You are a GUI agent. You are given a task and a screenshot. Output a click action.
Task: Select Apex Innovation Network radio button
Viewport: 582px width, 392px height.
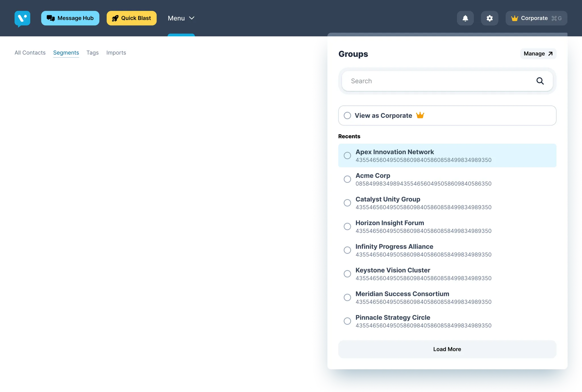click(347, 155)
